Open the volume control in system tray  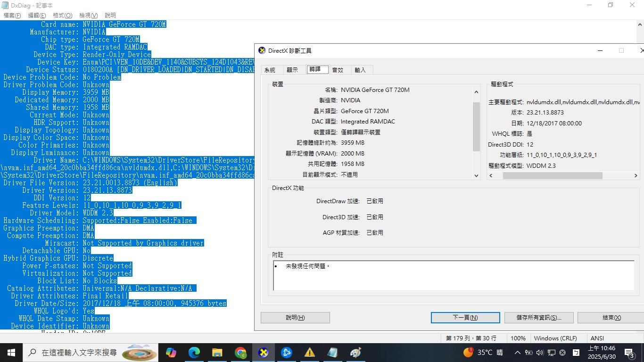[540, 353]
